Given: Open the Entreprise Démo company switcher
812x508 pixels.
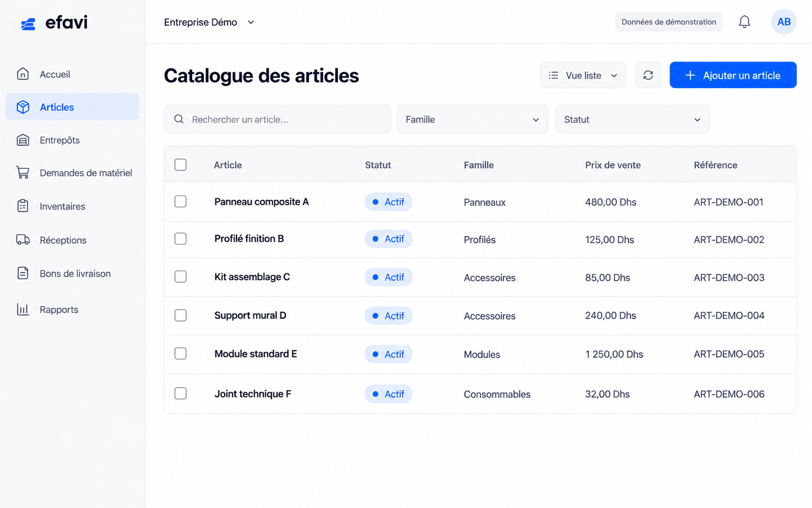Looking at the screenshot, I should [209, 22].
